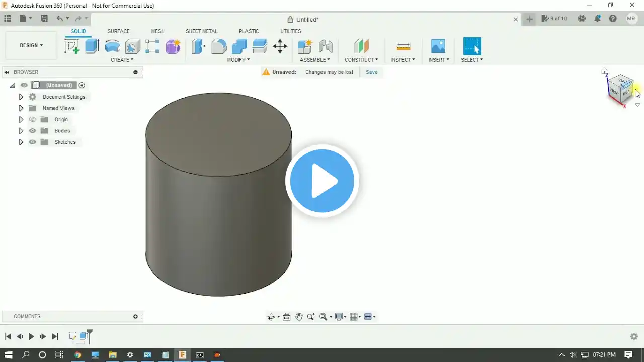
Task: Hide the Bodies folder with eye icon
Action: 33,131
